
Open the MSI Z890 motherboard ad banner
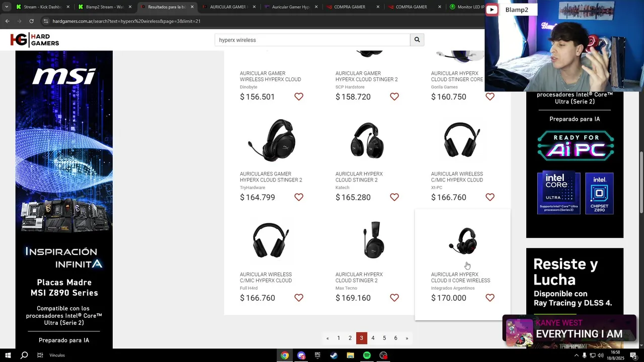coord(64,200)
